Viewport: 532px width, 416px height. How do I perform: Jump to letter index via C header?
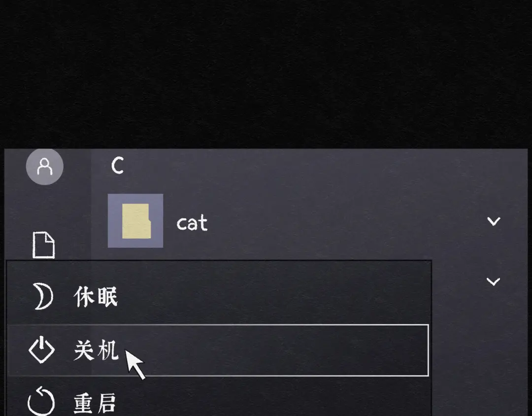(x=117, y=166)
